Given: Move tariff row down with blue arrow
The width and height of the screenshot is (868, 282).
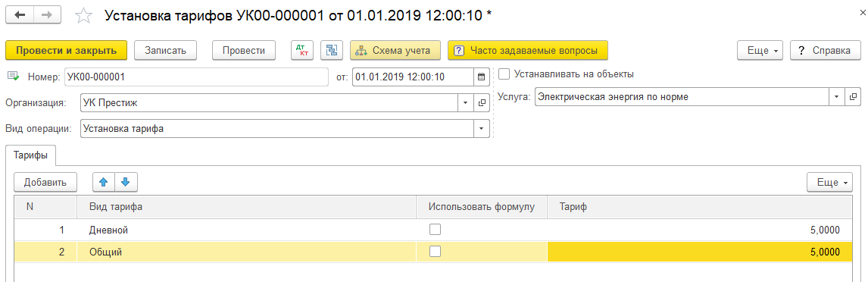Looking at the screenshot, I should (126, 181).
